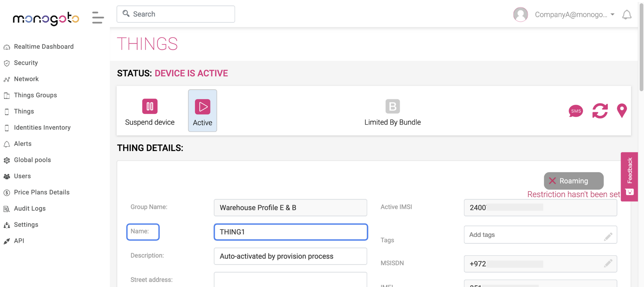
Task: Select the Active play icon
Action: coord(202,107)
